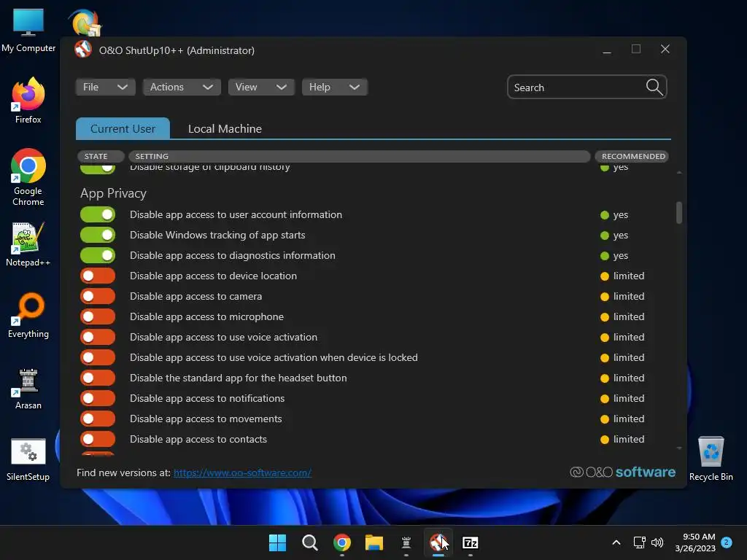Click the O&O software logo at bottom right
Screen dimensions: 747x560
click(x=622, y=472)
